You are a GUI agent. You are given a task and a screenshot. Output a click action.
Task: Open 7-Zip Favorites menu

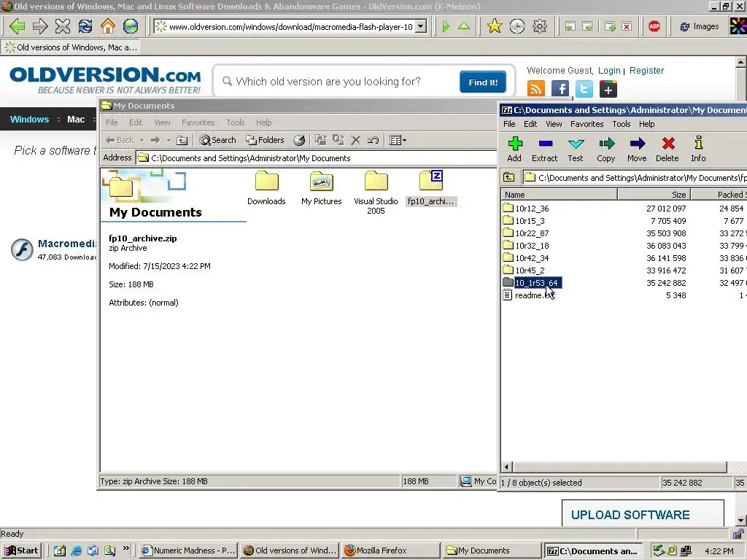587,124
